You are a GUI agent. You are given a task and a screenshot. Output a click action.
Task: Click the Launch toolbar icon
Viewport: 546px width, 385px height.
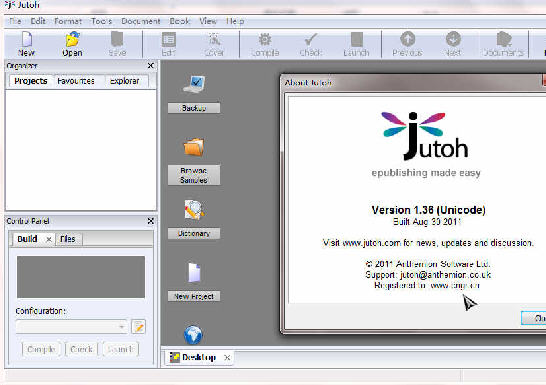[357, 39]
